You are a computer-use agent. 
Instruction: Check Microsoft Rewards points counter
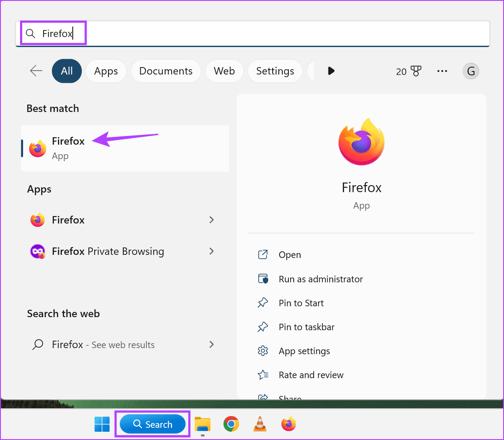(x=408, y=71)
